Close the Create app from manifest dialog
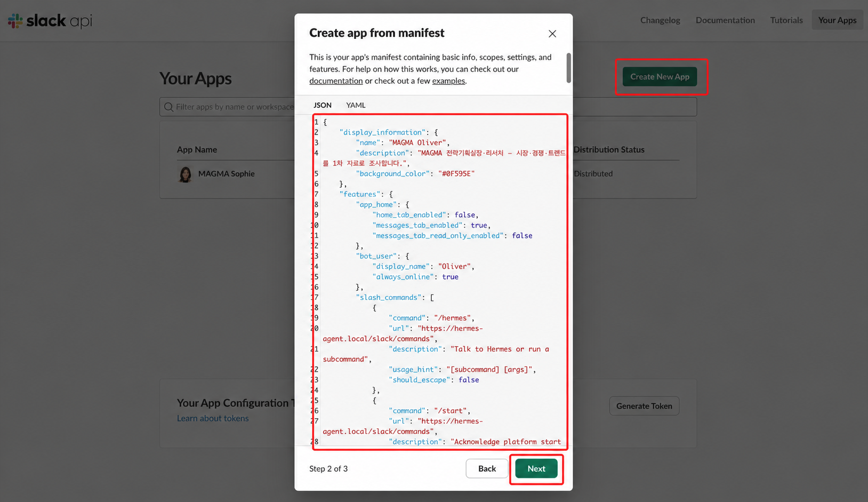Screen dimensions: 868x502 pos(552,34)
